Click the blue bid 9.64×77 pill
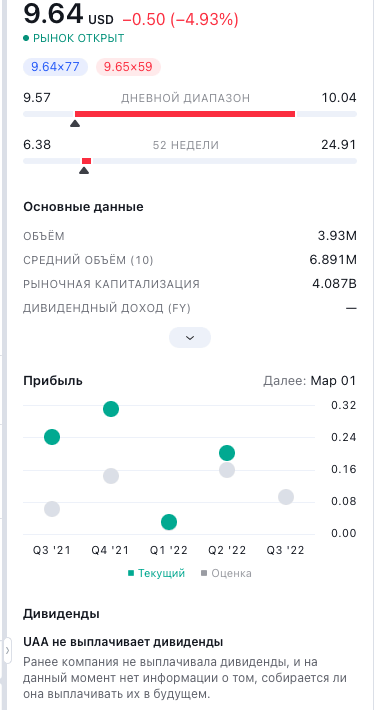374x710 pixels. (55, 67)
